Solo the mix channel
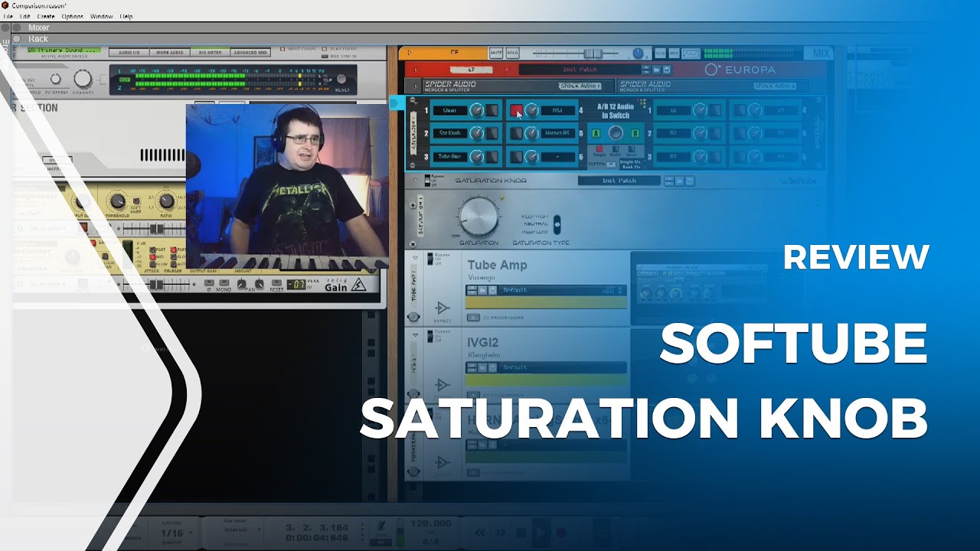This screenshot has height=551, width=980. coord(512,53)
